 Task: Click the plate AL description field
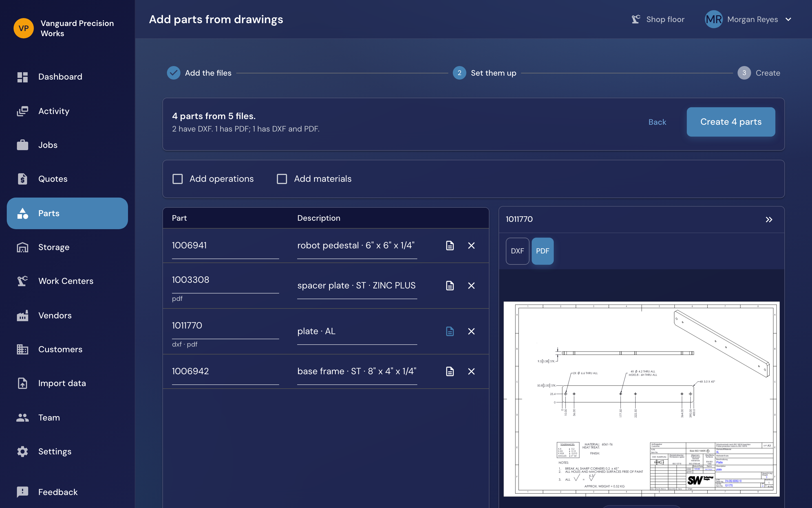point(357,332)
